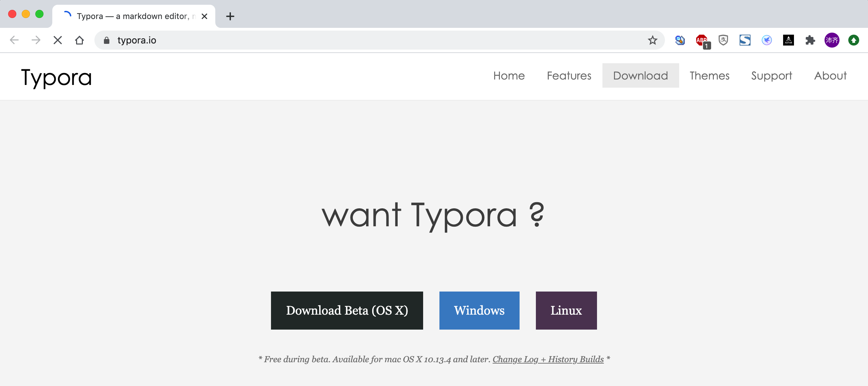
Task: Select the Typora browser tab
Action: click(134, 16)
